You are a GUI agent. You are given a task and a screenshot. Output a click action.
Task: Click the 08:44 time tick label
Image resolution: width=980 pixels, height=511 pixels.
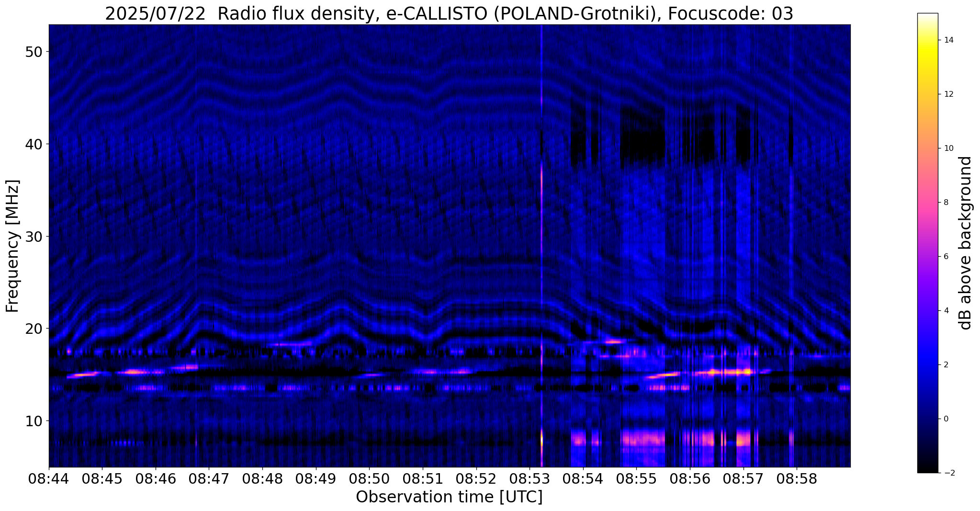click(48, 479)
